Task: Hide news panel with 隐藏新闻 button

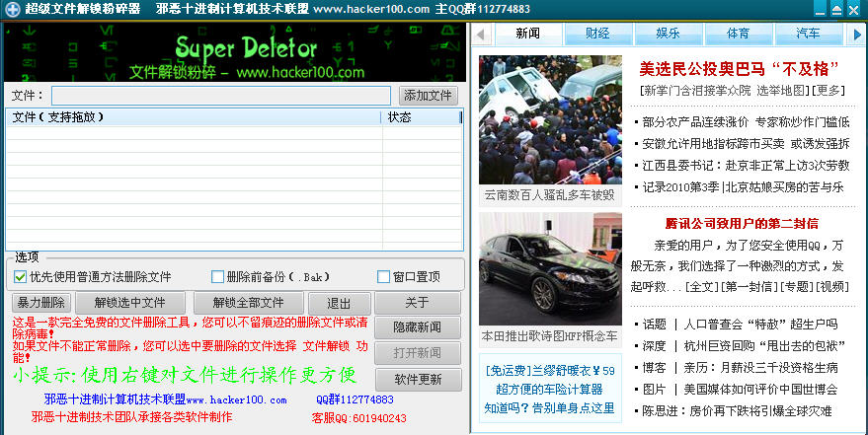Action: tap(418, 328)
